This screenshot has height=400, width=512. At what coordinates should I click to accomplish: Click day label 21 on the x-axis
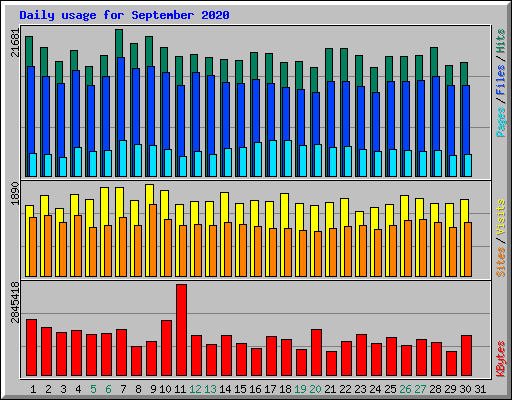coord(330,389)
